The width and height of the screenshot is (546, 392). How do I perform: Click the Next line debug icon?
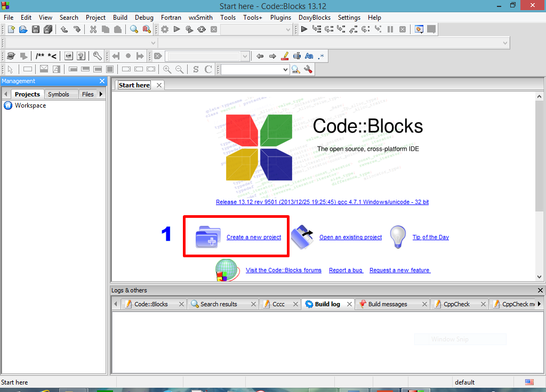[x=328, y=29]
